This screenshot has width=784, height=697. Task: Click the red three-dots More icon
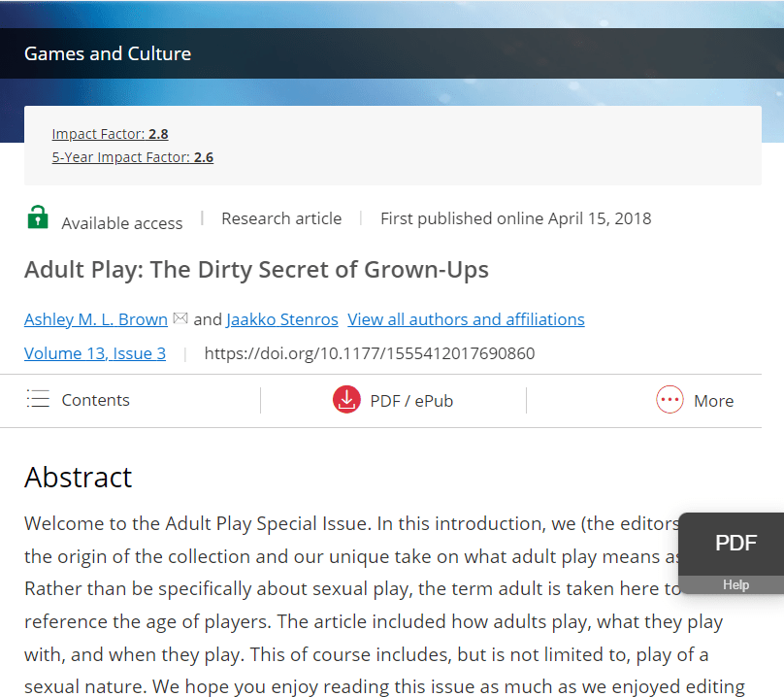tap(670, 400)
